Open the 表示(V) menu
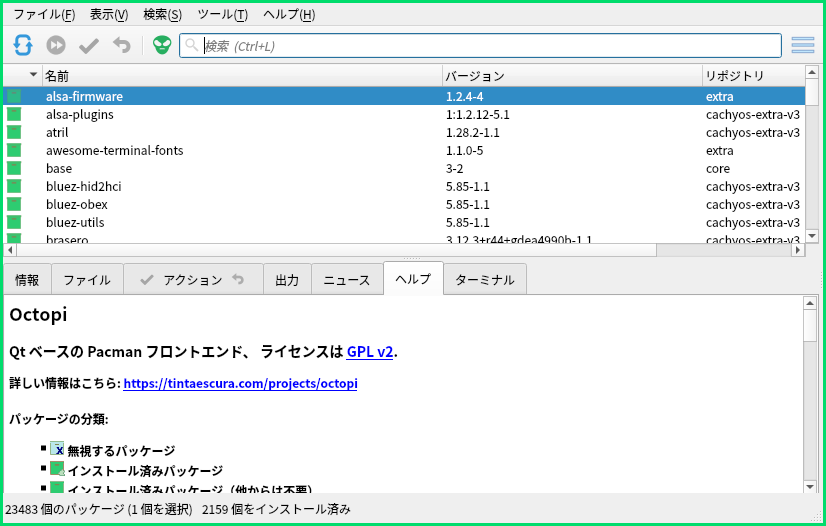Viewport: 826px width, 526px height. pyautogui.click(x=109, y=14)
